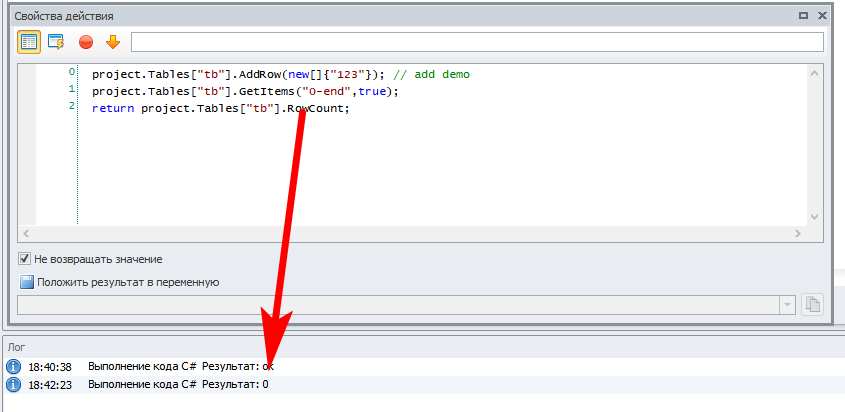This screenshot has height=412, width=845.
Task: Click 'Результат: 0' log message
Action: [x=235, y=385]
